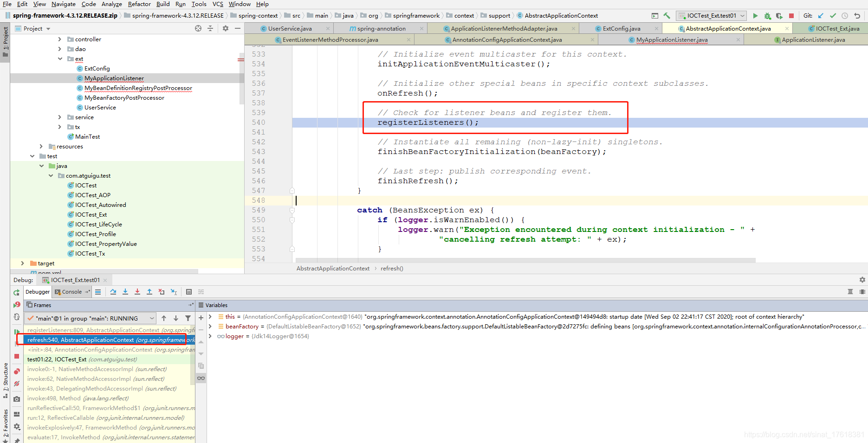Screen dimensions: 868x443
Task: Toggle the 2: Favorites tool window button
Action: pos(5,426)
